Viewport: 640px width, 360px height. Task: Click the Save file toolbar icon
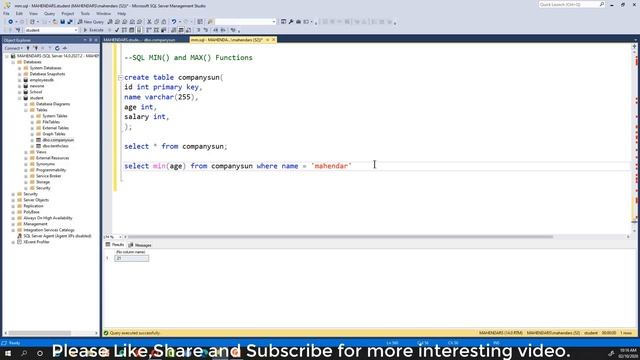coord(62,22)
